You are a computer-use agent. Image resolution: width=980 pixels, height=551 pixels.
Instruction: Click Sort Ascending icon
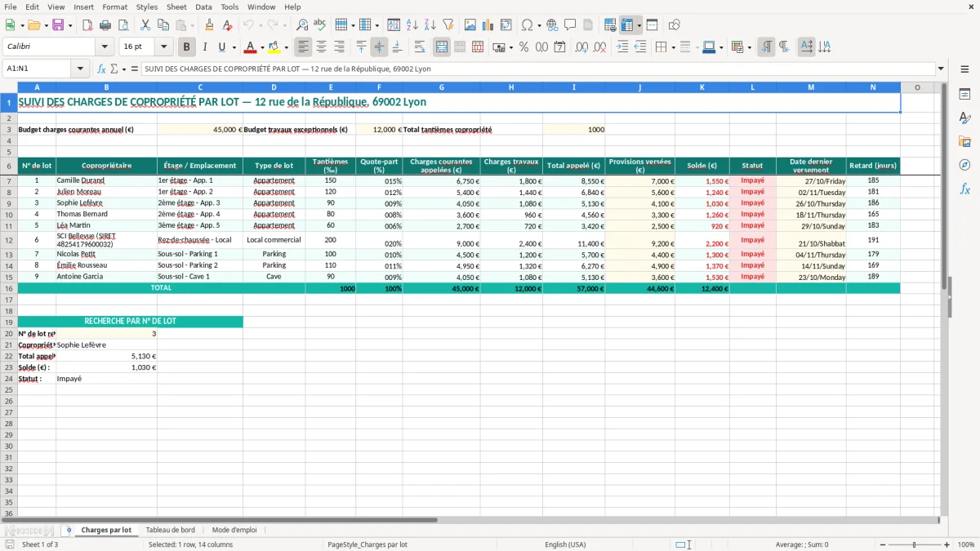pos(412,25)
